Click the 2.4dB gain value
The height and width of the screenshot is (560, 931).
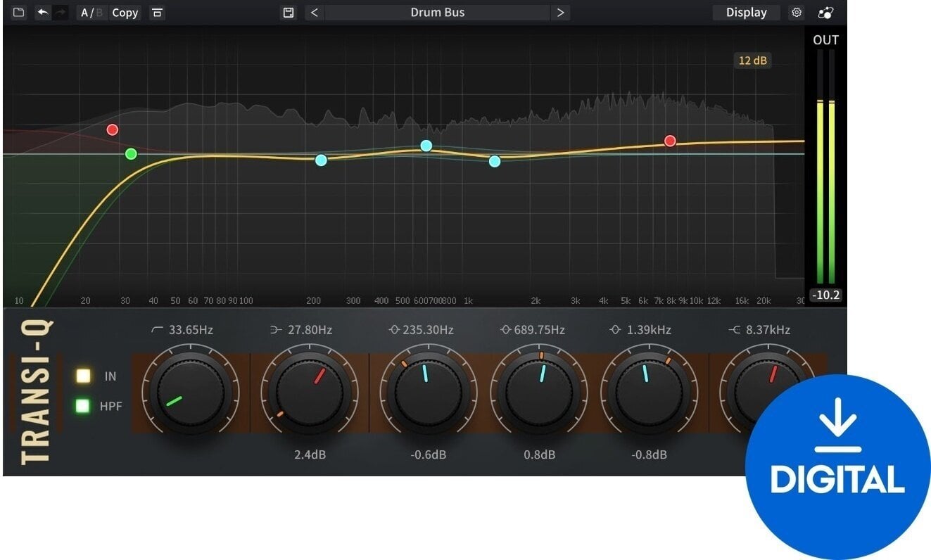click(x=310, y=454)
